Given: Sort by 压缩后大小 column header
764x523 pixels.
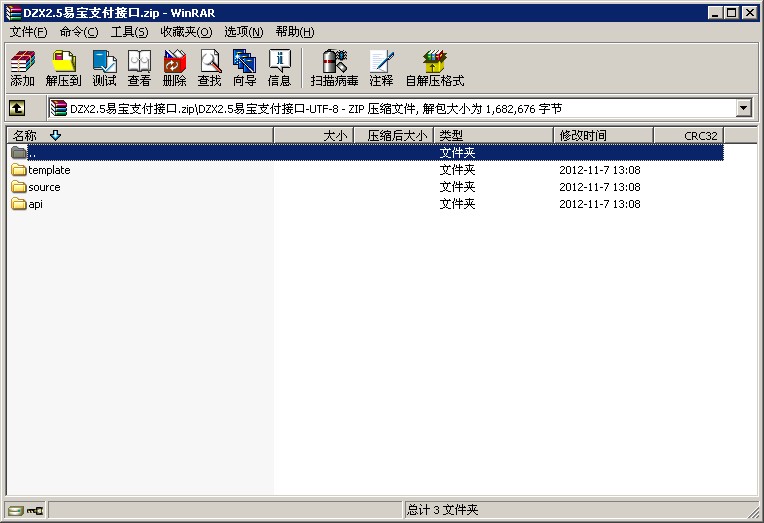Looking at the screenshot, I should click(394, 136).
